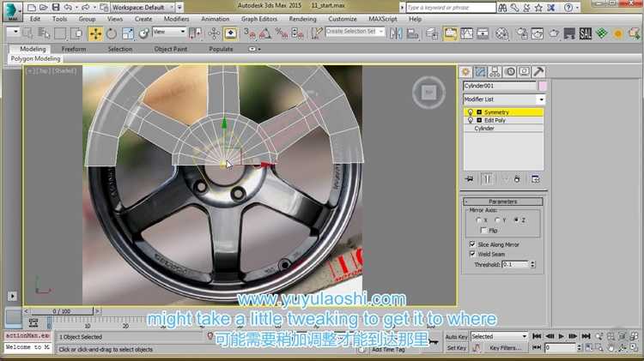This screenshot has height=361, width=644.
Task: Open the Modifiers menu
Action: click(176, 19)
